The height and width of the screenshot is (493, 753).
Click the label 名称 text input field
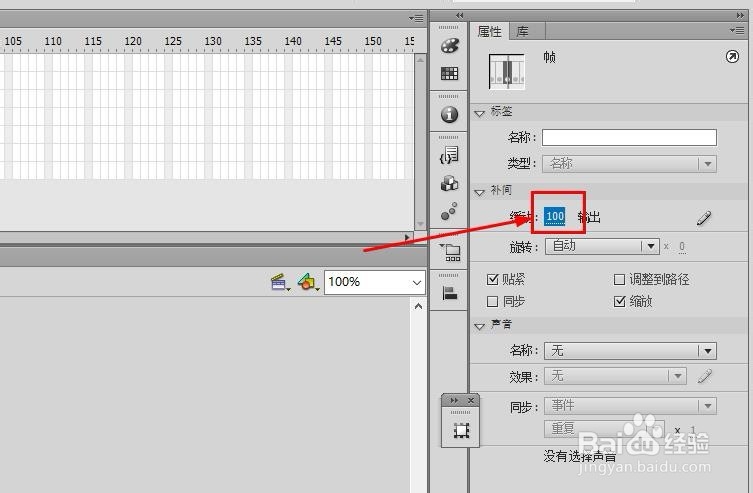click(x=630, y=137)
